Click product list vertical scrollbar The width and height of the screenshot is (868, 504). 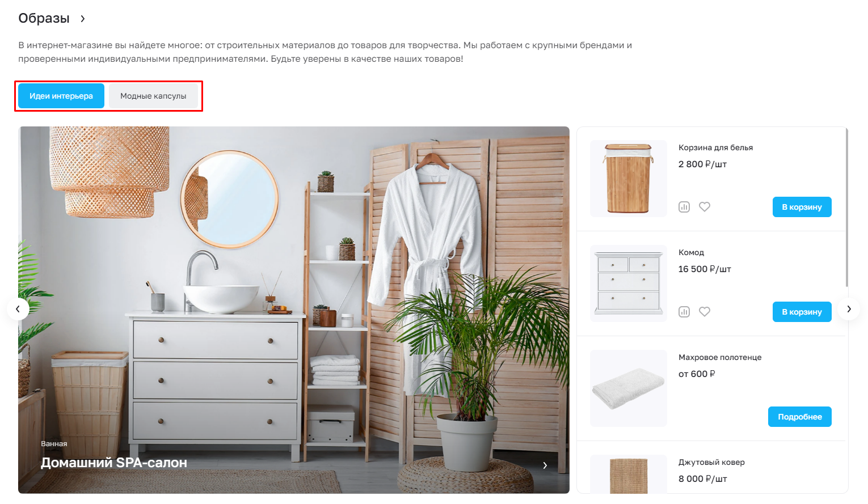847,207
